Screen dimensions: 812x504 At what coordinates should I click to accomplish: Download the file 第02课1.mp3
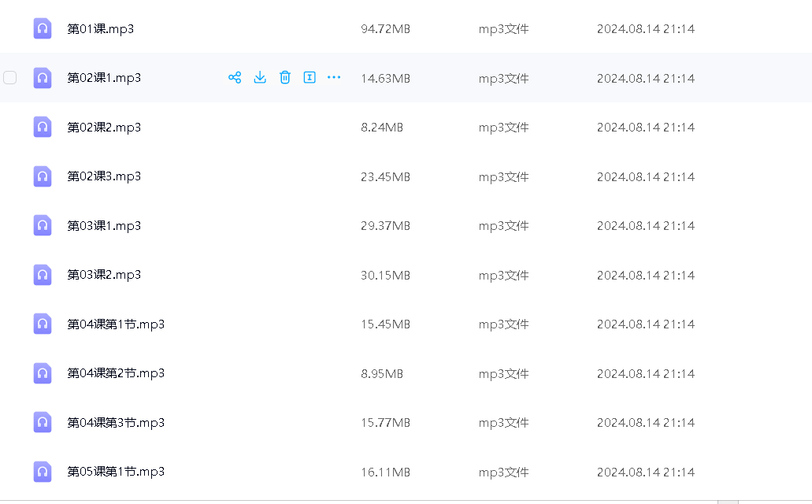[260, 77]
